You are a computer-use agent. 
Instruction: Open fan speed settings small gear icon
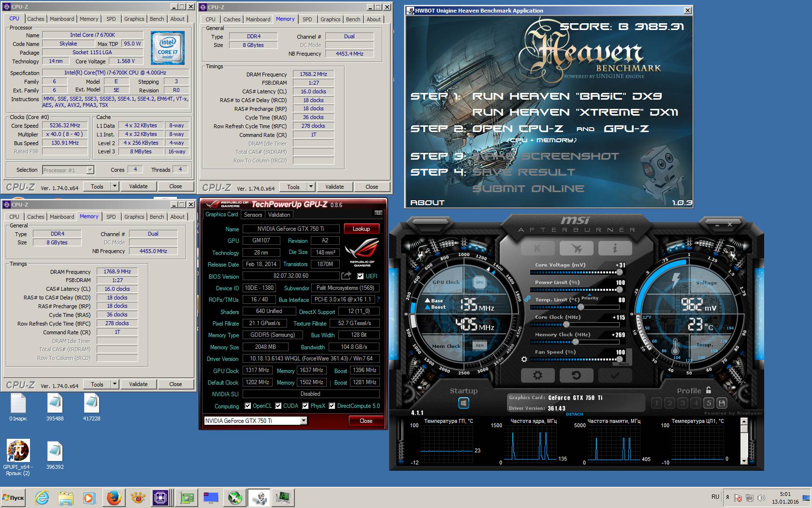pos(524,359)
